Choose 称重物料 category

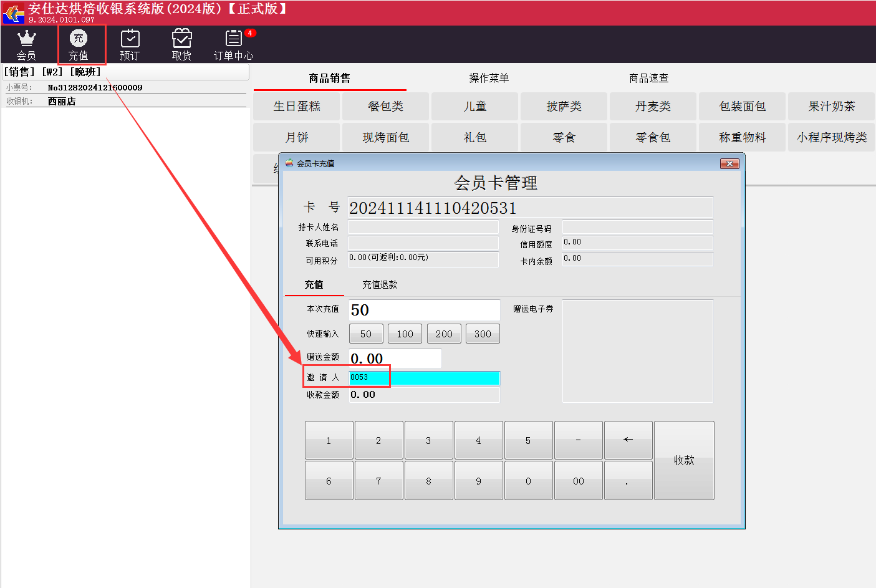point(743,137)
